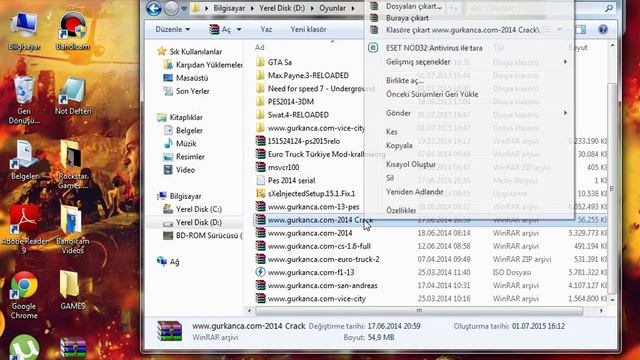
Task: Select the sXeInjectedSetup.15.1.Fix.1 application
Action: (311, 193)
